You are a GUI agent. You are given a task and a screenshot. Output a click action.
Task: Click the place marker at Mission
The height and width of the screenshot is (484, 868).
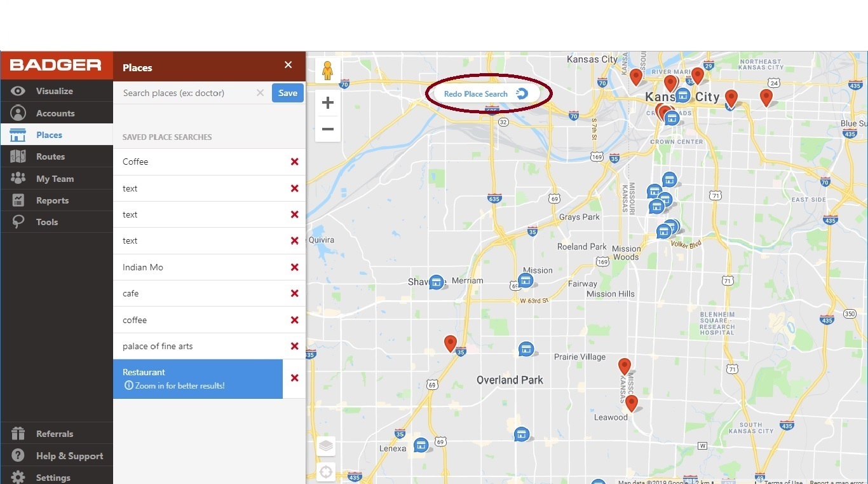tap(525, 280)
